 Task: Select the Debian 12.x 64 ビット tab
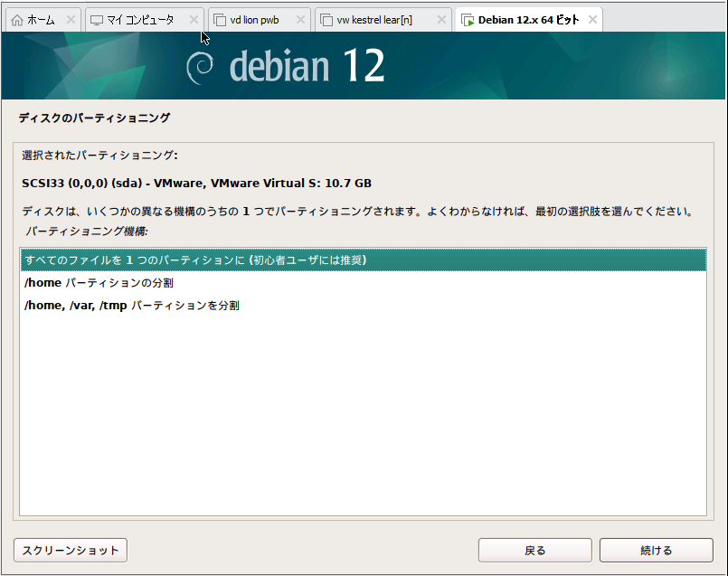[x=528, y=20]
